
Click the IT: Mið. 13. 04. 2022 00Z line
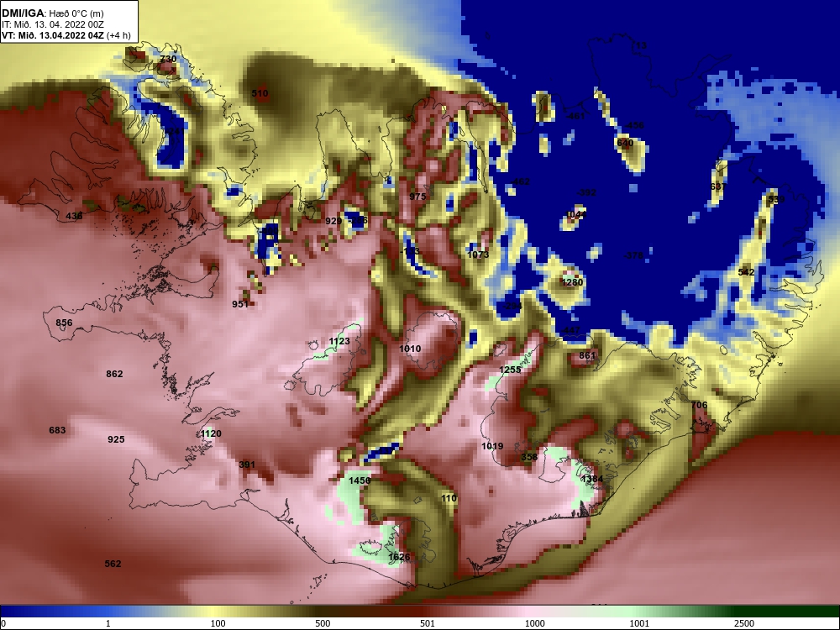click(53, 24)
